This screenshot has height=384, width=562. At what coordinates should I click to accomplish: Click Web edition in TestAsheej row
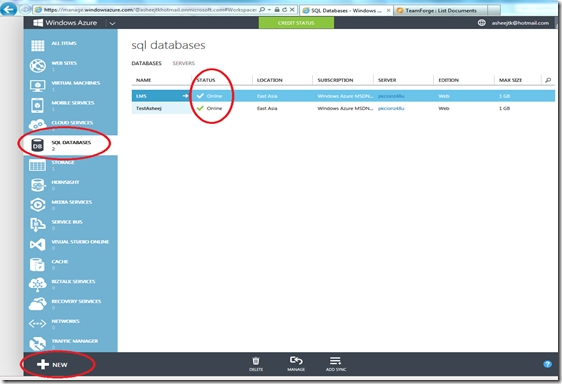tap(444, 108)
